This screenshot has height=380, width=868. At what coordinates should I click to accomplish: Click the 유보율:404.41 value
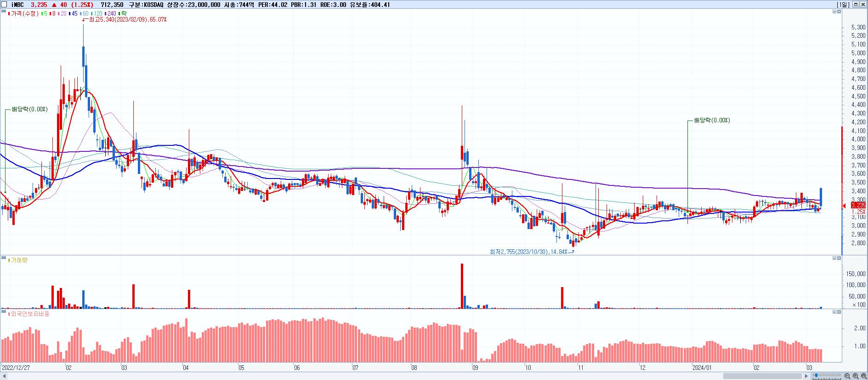[370, 5]
